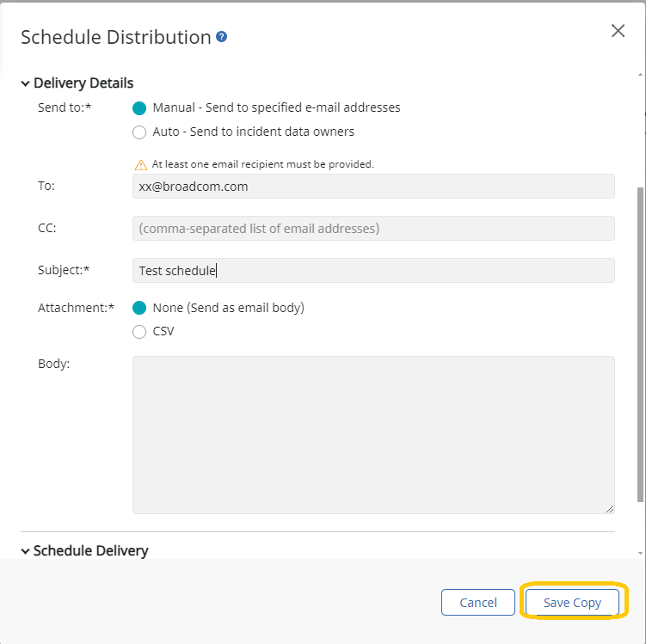Click the scrollbar down arrow
The width and height of the screenshot is (646, 644).
(x=640, y=552)
